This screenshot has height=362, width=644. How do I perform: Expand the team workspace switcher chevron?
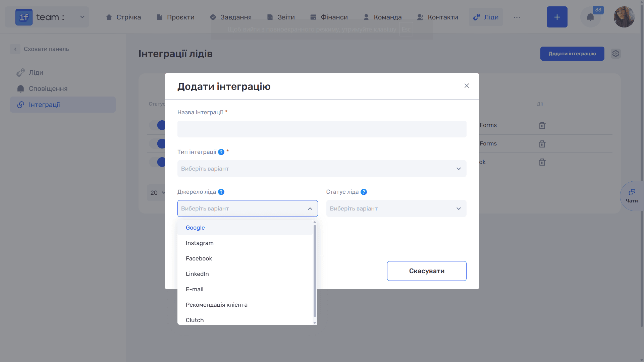pyautogui.click(x=82, y=17)
